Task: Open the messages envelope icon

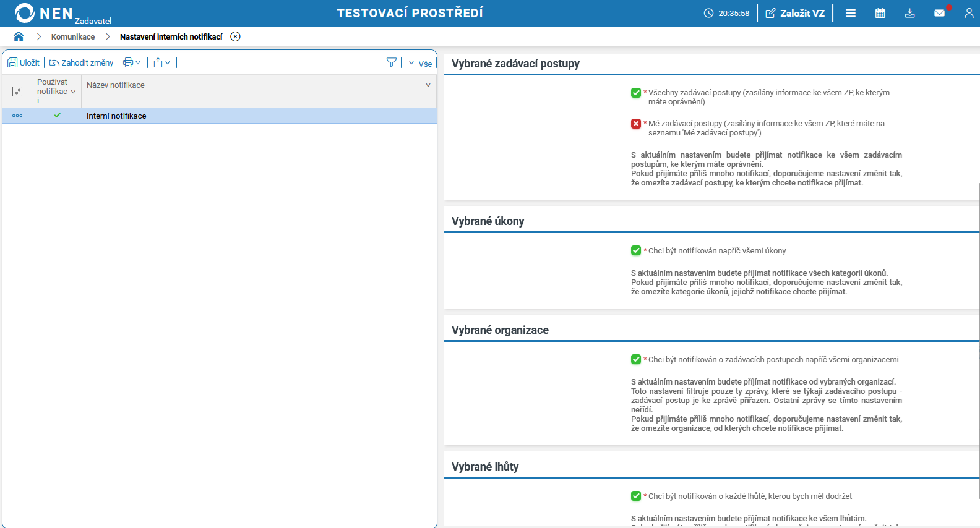Action: 939,13
